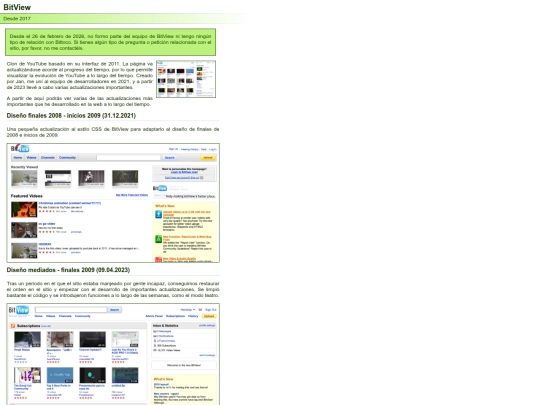Click 'Featured Videos' label in the 2008 screenshot

tap(27, 196)
